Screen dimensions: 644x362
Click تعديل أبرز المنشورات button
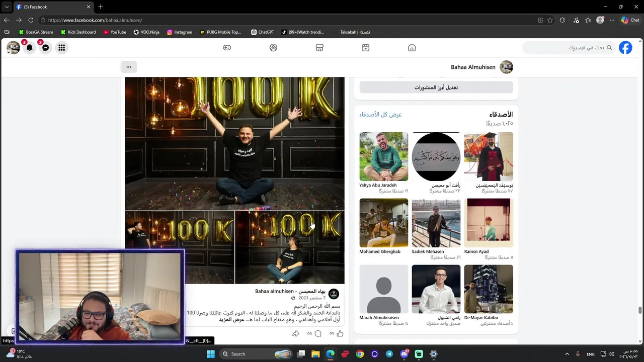[436, 87]
